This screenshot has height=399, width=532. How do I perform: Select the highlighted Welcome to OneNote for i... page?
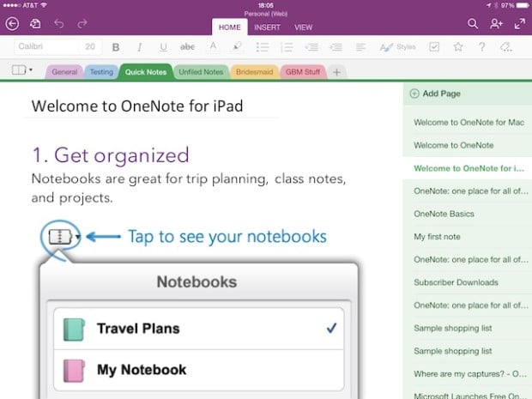point(468,168)
